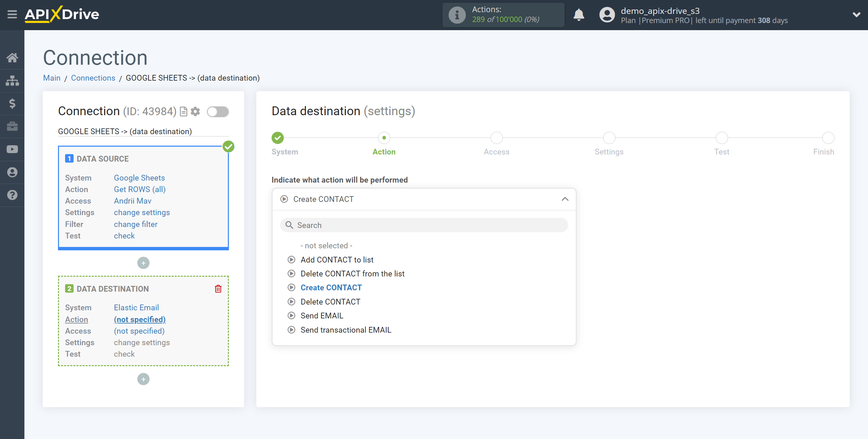Image resolution: width=868 pixels, height=439 pixels.
Task: Delete the data destination block
Action: 218,289
